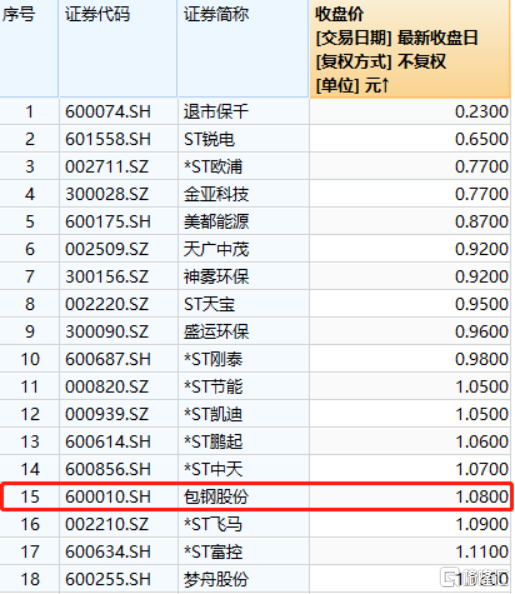Select stock name 盛运环保
Screen dimensions: 515x594
(x=216, y=332)
